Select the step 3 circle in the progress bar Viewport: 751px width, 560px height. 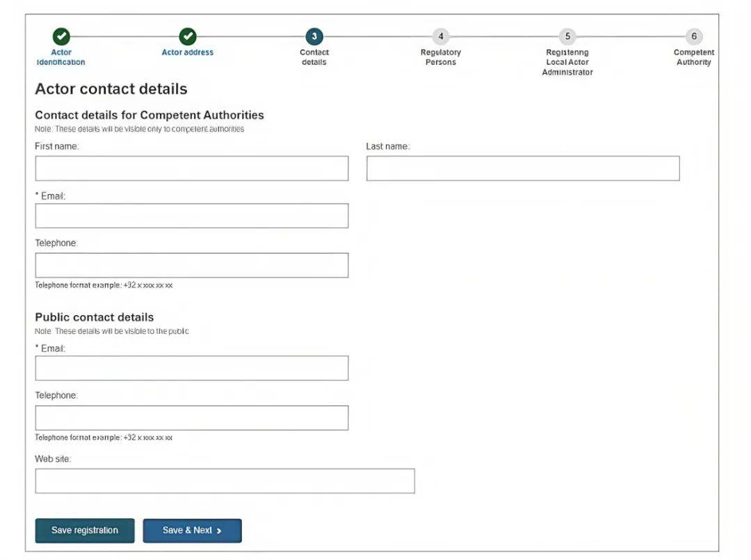click(x=314, y=36)
